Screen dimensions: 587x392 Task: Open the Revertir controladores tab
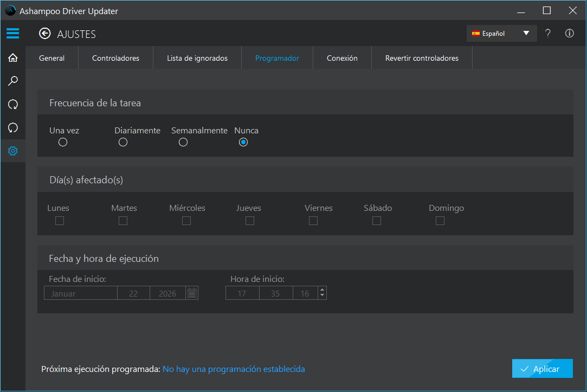[422, 58]
